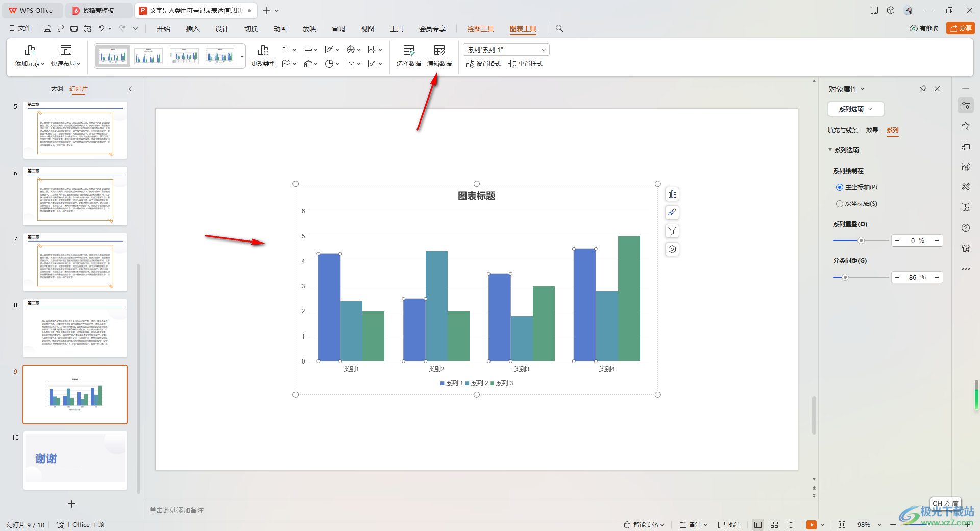
Task: Select Secondary Axis (次坐标轴) radio button
Action: [839, 204]
